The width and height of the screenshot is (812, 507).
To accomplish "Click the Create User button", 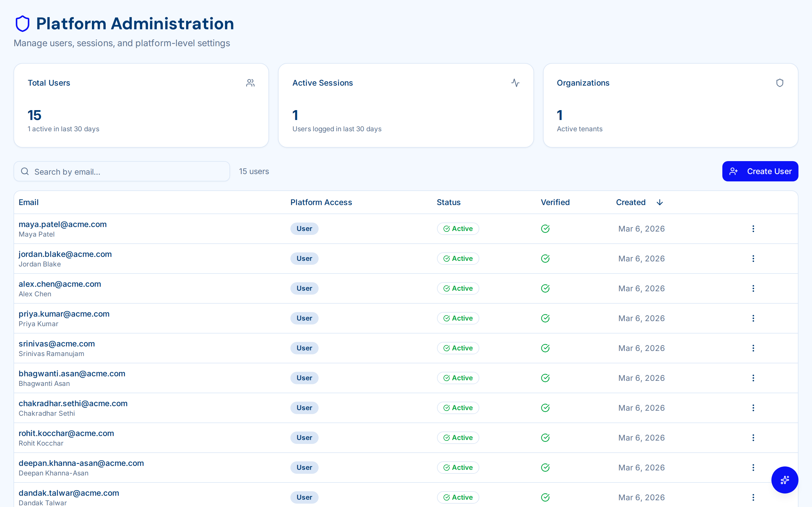I will click(760, 171).
